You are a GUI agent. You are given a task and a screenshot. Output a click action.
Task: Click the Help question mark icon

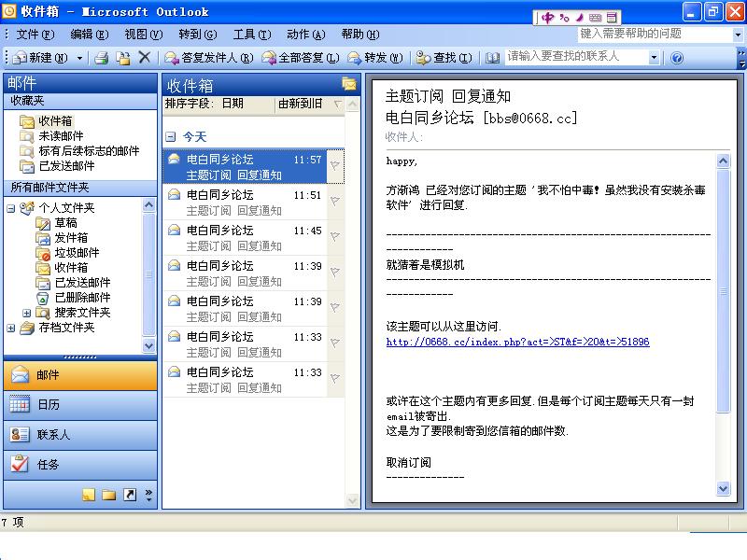pos(677,58)
